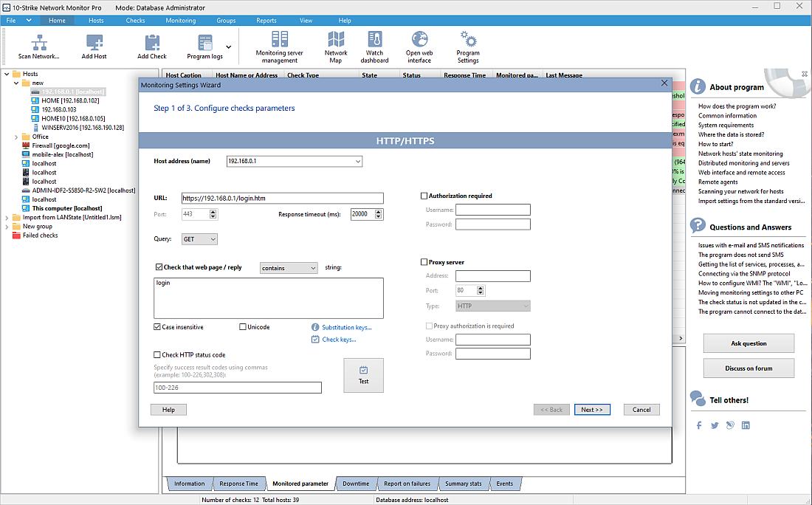Click the wizard Help button
The height and width of the screenshot is (505, 812).
click(x=168, y=410)
